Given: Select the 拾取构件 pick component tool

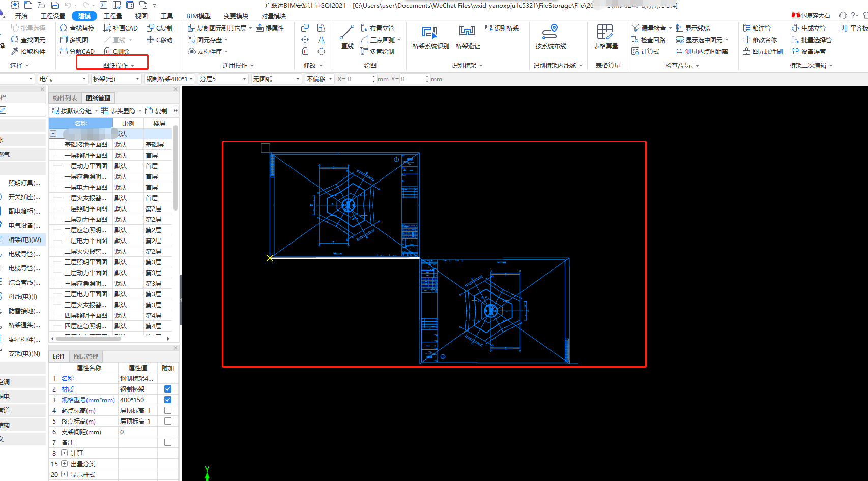Looking at the screenshot, I should [28, 51].
